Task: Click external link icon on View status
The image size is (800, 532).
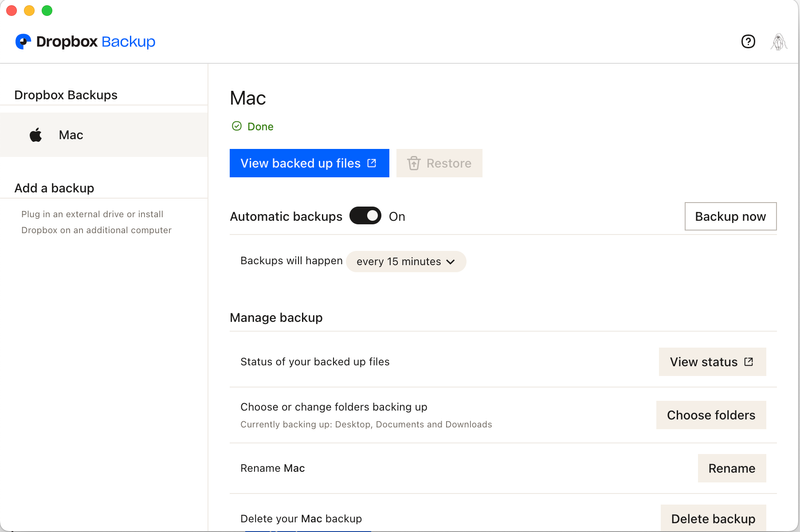Action: (x=749, y=362)
